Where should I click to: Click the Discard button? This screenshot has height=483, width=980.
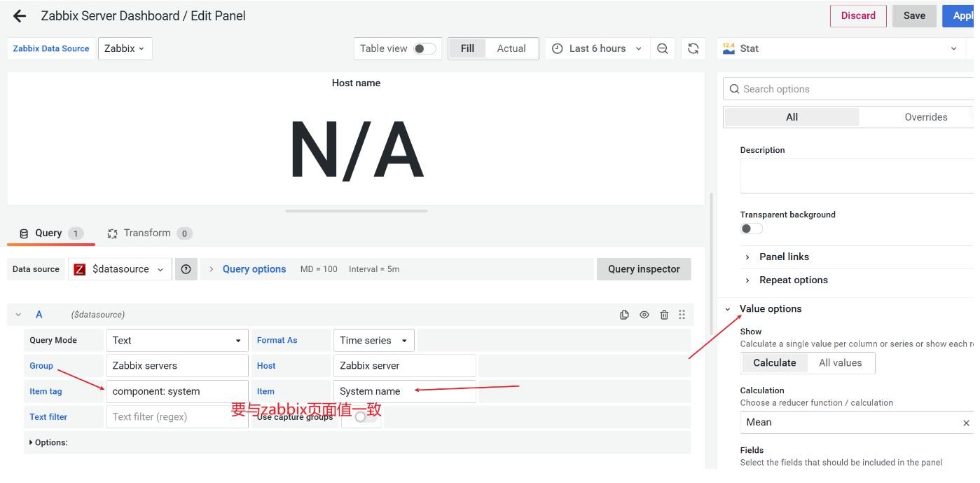tap(858, 15)
